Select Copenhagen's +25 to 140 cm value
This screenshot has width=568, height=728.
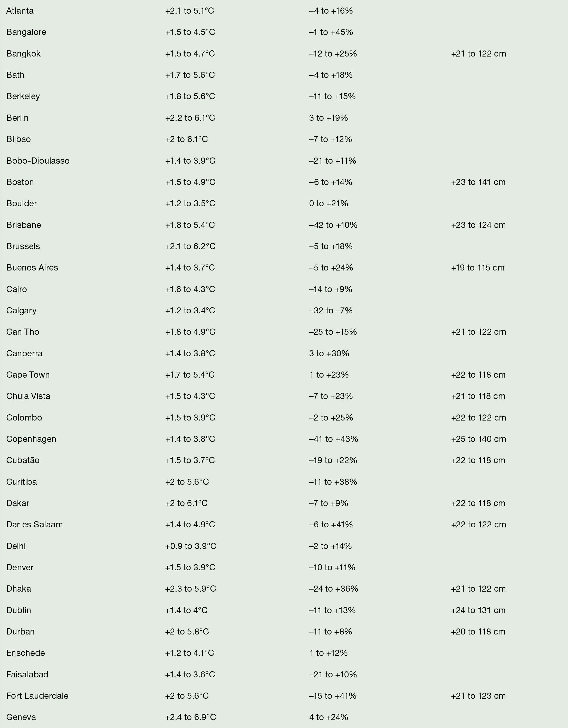click(478, 439)
